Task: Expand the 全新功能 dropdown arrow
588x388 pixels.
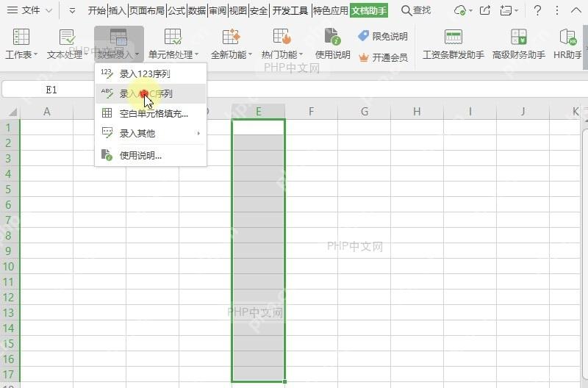Action: (250, 54)
